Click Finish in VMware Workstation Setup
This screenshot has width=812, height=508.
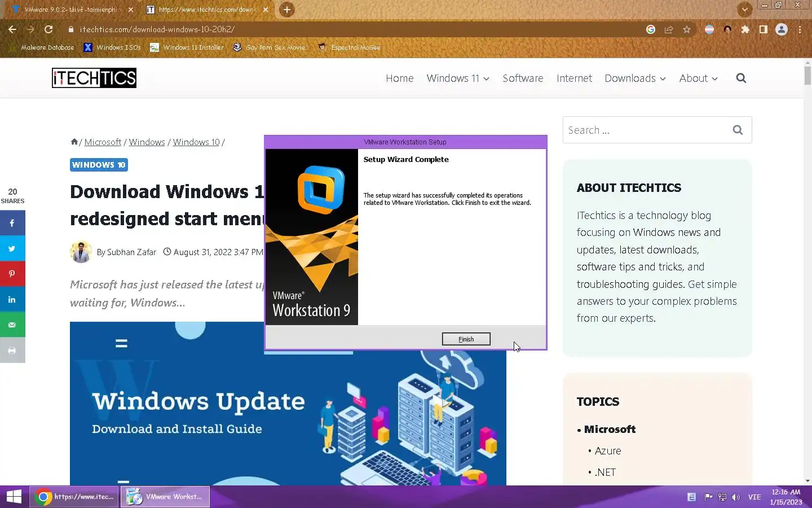[466, 339]
